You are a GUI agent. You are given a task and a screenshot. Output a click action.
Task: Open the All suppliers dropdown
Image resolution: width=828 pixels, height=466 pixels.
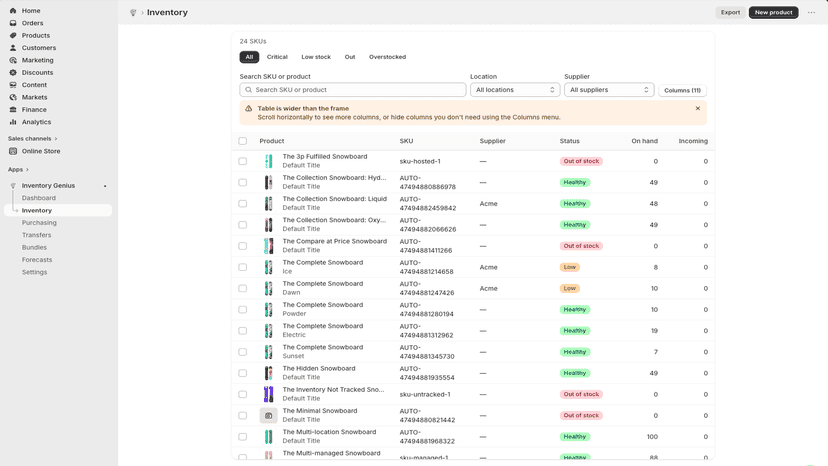pyautogui.click(x=609, y=90)
